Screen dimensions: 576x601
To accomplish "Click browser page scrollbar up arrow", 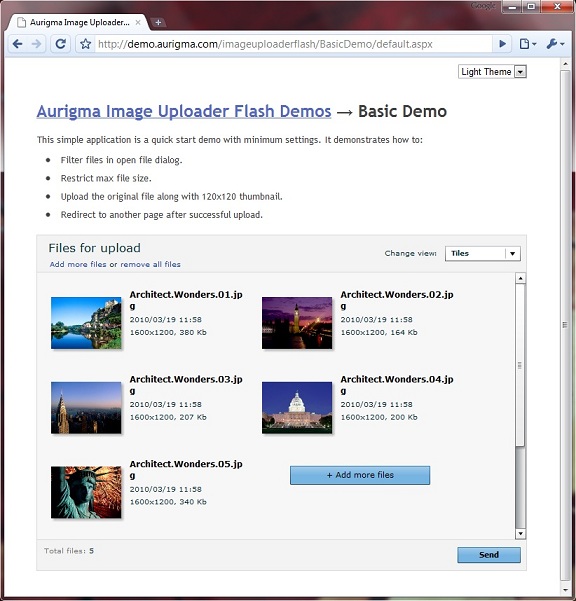I will (x=565, y=64).
